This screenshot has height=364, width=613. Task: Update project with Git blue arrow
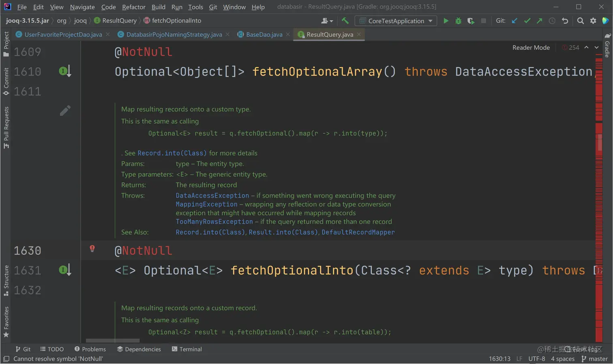[514, 21]
